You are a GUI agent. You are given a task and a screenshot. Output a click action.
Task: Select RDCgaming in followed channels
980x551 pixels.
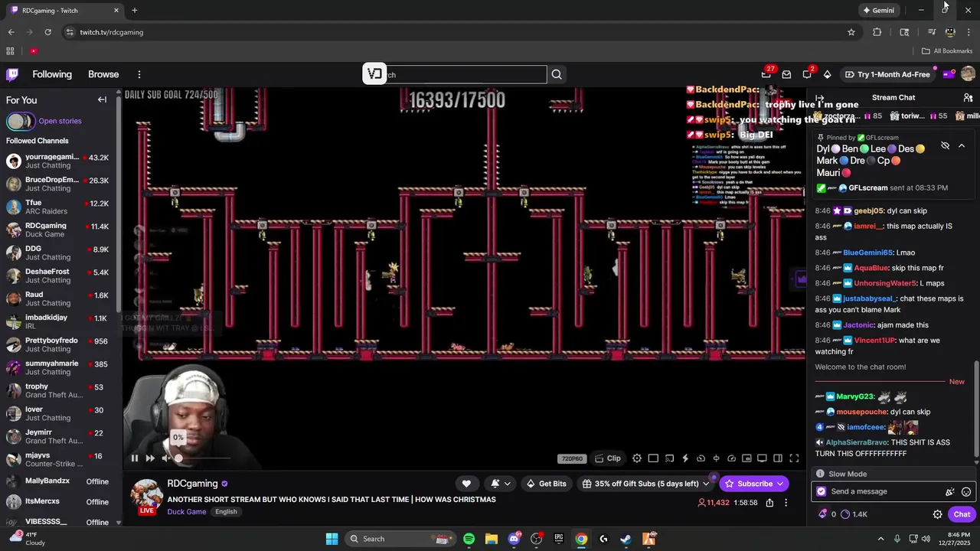[57, 230]
